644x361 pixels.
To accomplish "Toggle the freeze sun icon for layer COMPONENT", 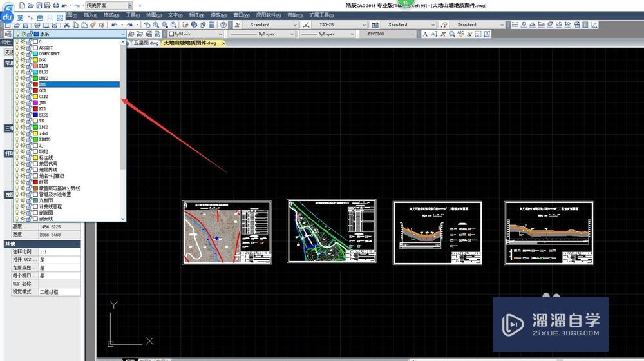I will click(23, 54).
